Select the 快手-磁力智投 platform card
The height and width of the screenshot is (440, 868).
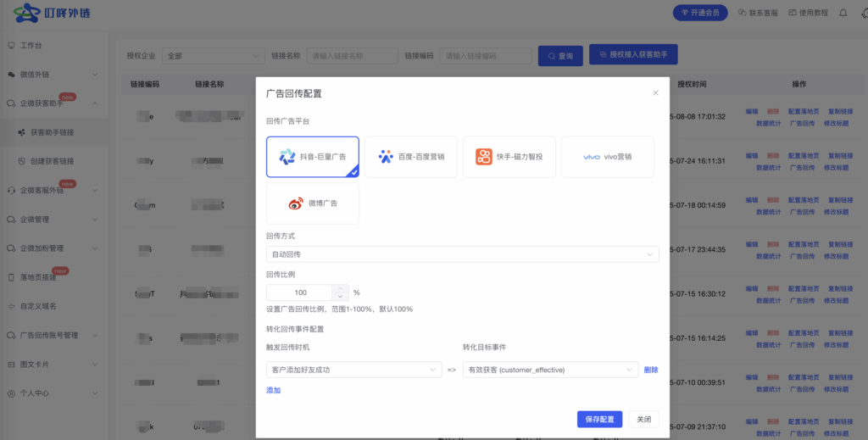point(509,157)
